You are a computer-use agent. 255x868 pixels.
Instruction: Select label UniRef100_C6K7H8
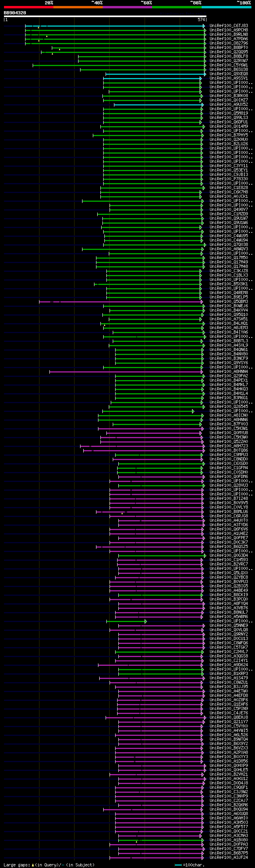click(229, 192)
